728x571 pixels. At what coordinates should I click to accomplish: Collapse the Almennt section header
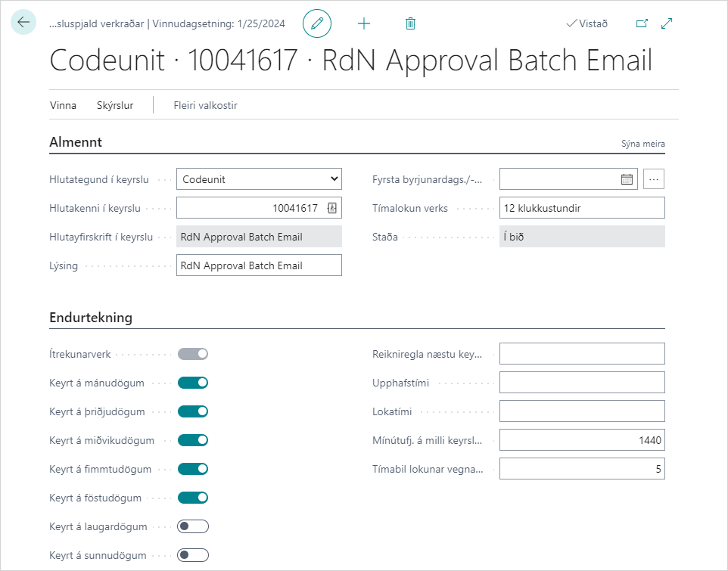click(76, 142)
